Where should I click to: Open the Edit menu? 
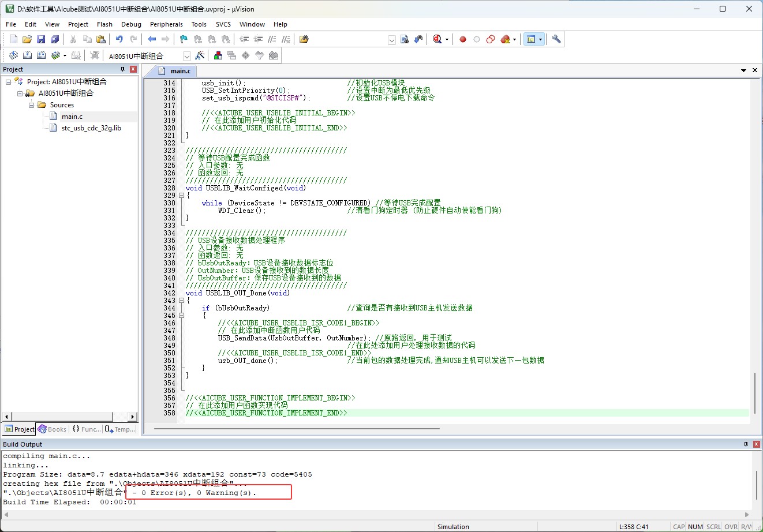point(31,24)
